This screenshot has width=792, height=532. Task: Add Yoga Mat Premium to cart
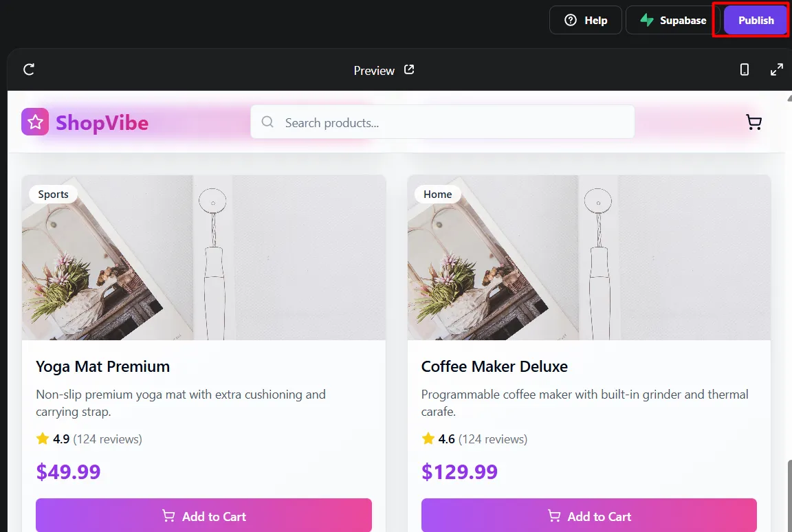click(203, 516)
